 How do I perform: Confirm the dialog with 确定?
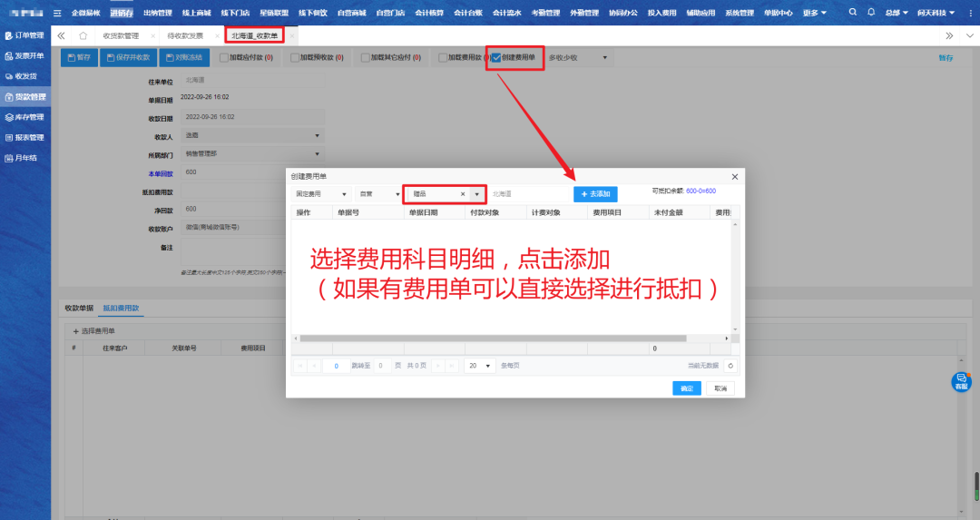(x=686, y=388)
